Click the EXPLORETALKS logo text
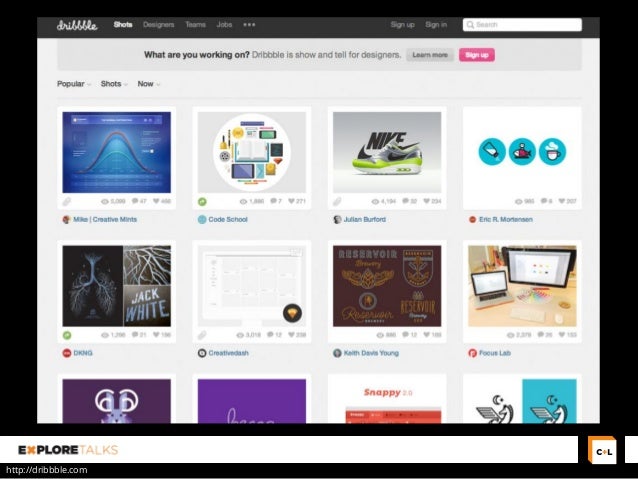Viewport: 638px width, 479px height. point(68,450)
